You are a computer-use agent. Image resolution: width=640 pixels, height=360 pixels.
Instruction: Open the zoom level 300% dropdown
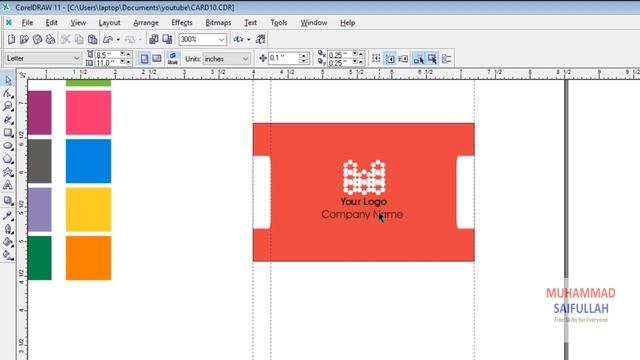tap(221, 40)
